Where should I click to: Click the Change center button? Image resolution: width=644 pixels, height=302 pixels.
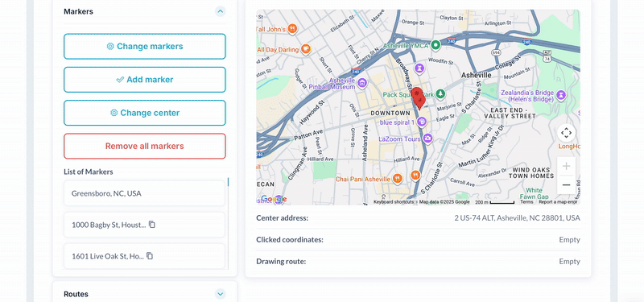coord(145,113)
